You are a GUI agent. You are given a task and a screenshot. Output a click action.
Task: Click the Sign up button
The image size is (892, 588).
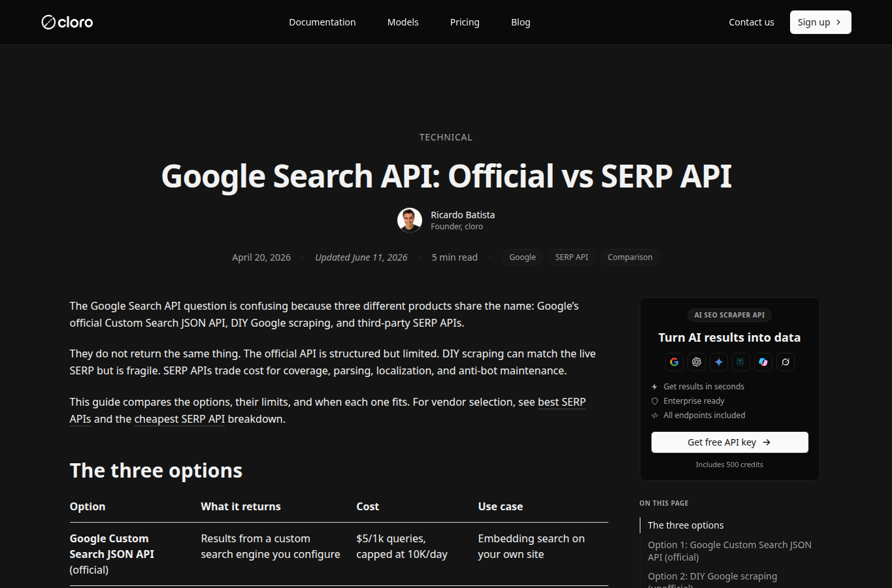820,22
